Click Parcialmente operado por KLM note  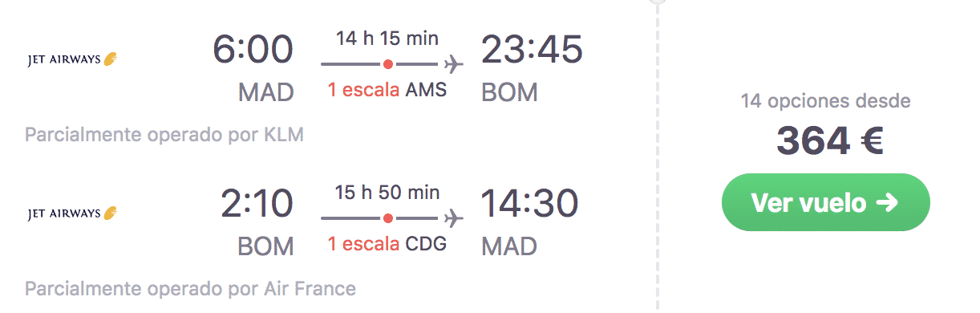coord(164,134)
